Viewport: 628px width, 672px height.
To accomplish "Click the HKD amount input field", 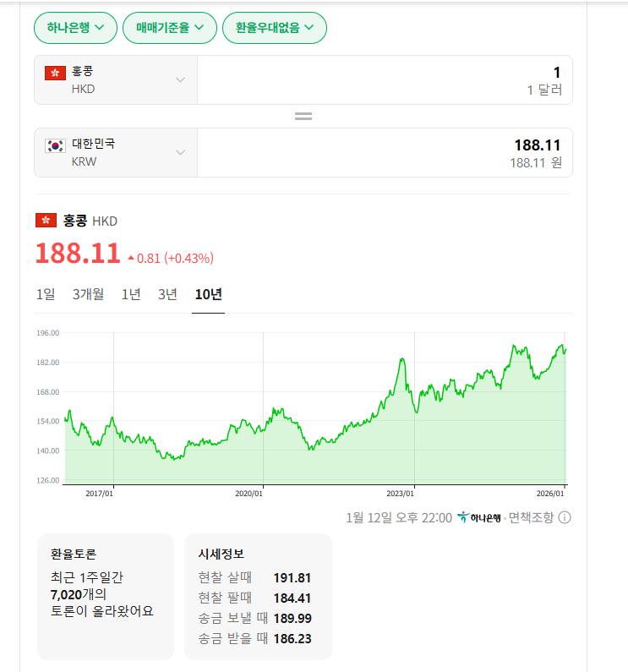I will pos(385,80).
